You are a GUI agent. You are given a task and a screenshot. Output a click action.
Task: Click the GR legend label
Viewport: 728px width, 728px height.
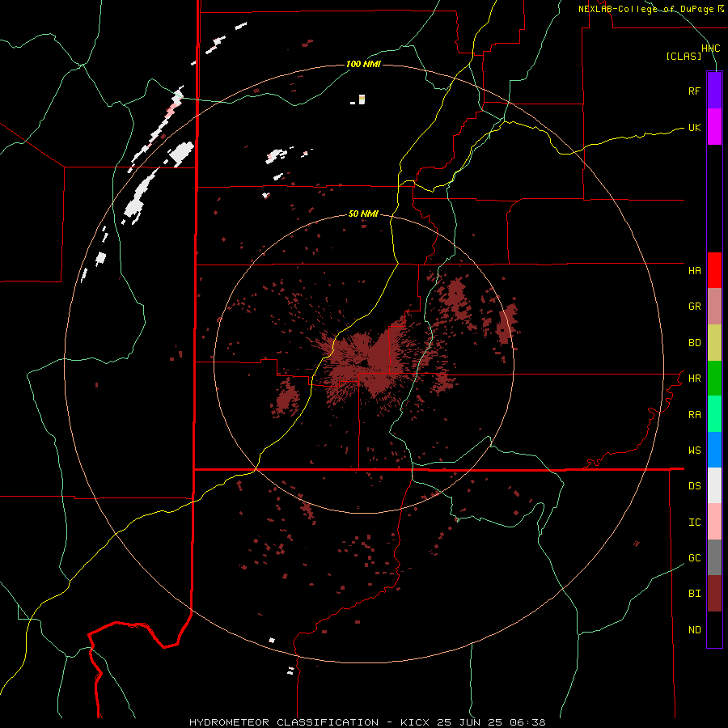[694, 307]
